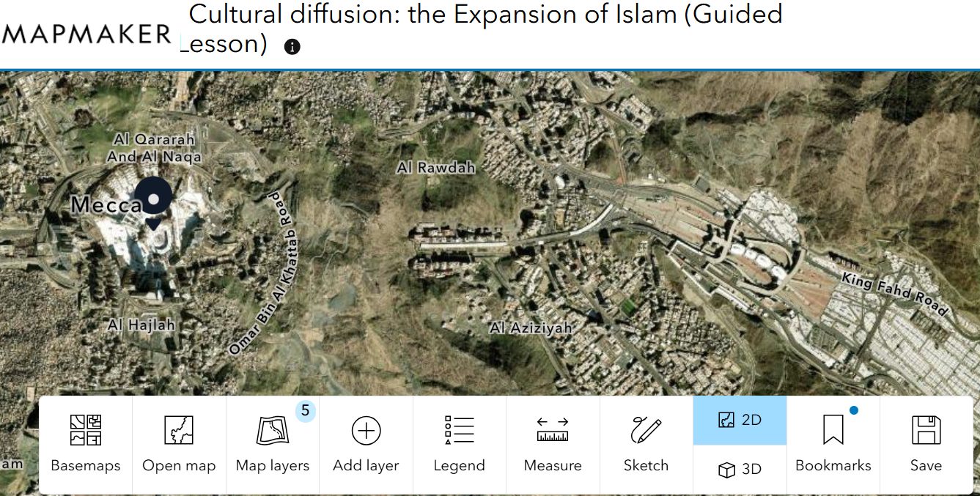The width and height of the screenshot is (980, 496).
Task: Click the info icon beside lesson title
Action: pos(292,47)
